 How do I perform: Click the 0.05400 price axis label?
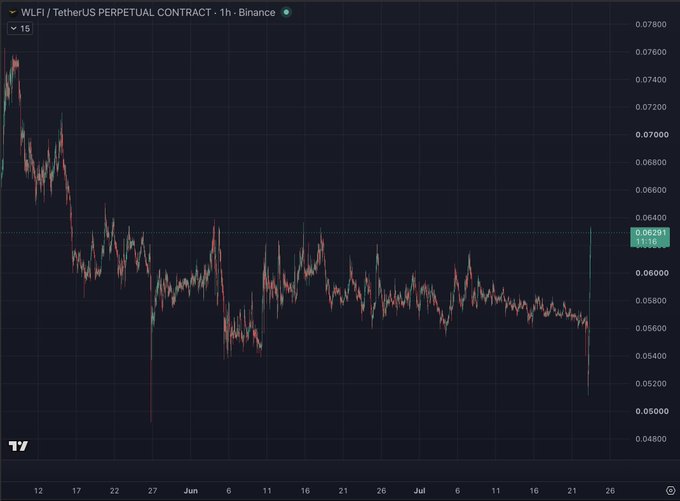coord(651,356)
